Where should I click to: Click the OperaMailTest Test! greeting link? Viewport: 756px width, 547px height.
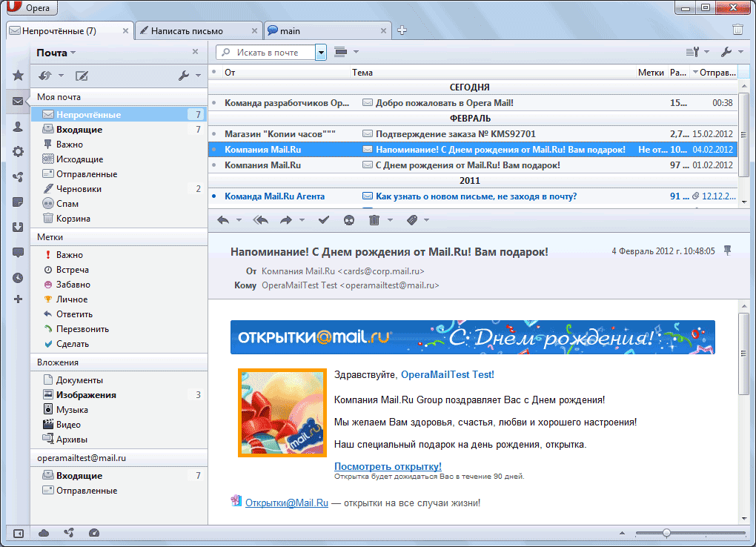tap(448, 374)
